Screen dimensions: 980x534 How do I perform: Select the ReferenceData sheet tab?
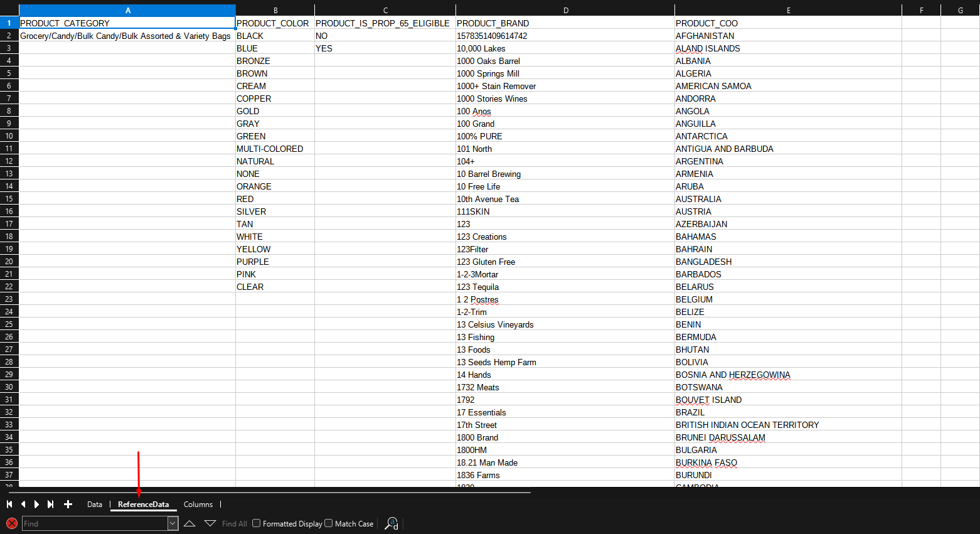(143, 505)
